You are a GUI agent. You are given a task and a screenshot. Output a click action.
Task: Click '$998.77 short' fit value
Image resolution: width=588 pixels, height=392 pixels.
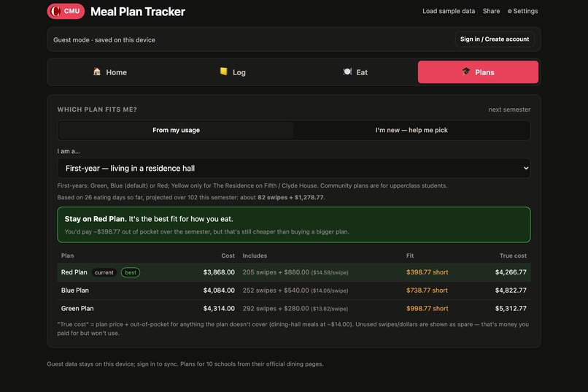coord(427,308)
